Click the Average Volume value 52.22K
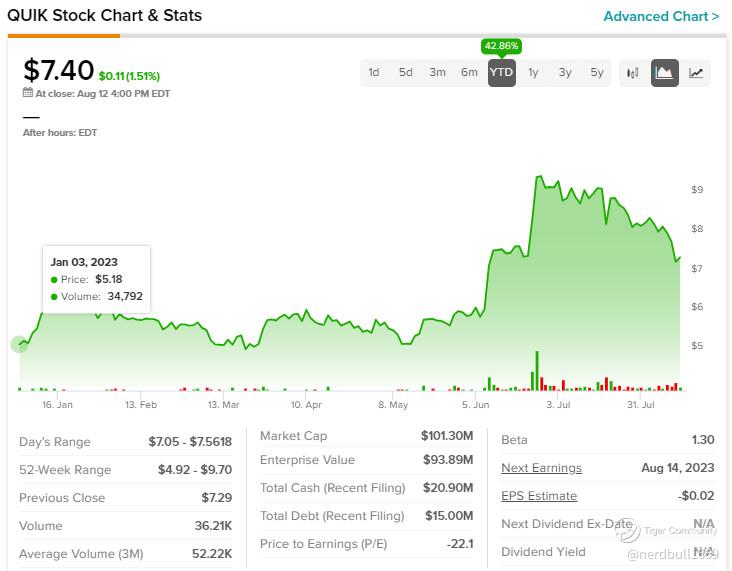The width and height of the screenshot is (732, 571). (x=212, y=554)
